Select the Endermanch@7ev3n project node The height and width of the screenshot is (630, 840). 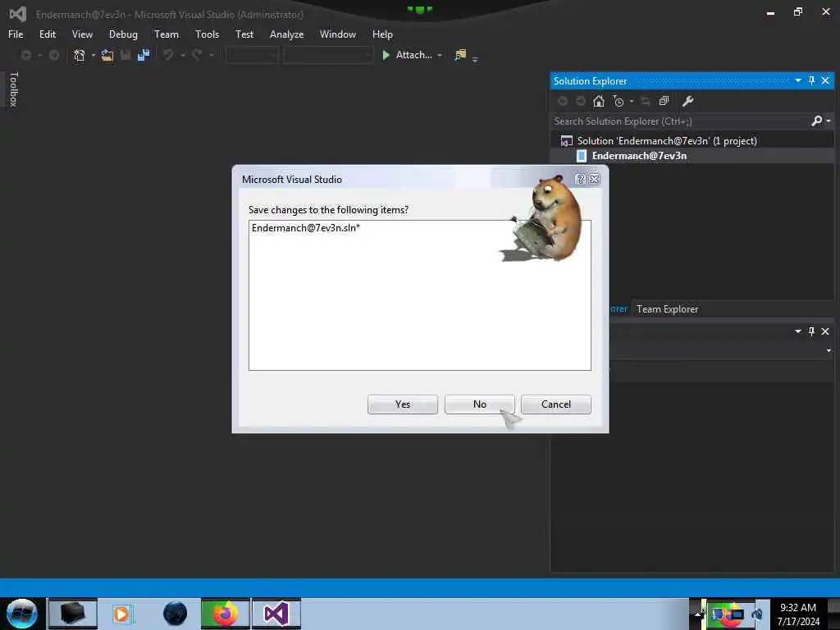(x=638, y=156)
